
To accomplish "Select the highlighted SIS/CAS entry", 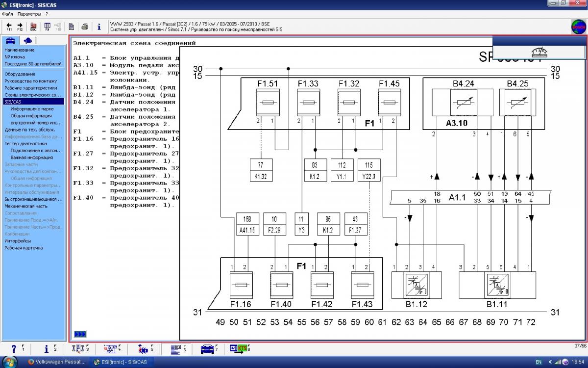I will point(33,102).
